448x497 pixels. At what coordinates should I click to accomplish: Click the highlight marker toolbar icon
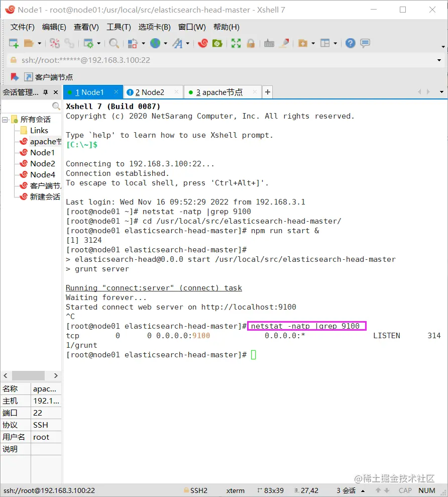pos(284,43)
